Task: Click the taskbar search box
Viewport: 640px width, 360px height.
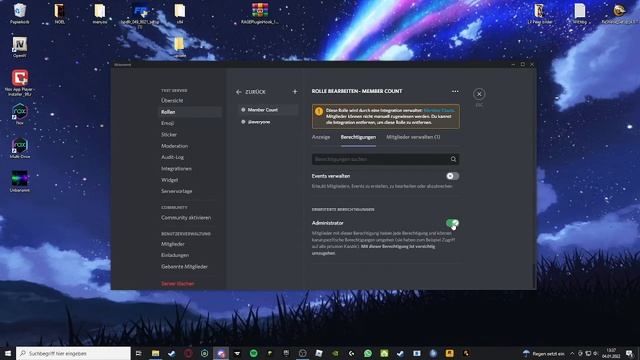Action: [73, 353]
